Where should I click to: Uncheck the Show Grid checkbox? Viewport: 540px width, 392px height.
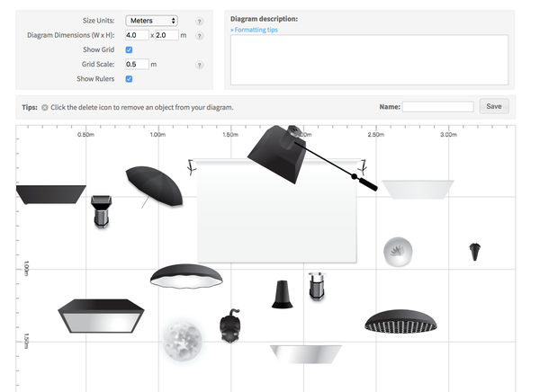129,50
